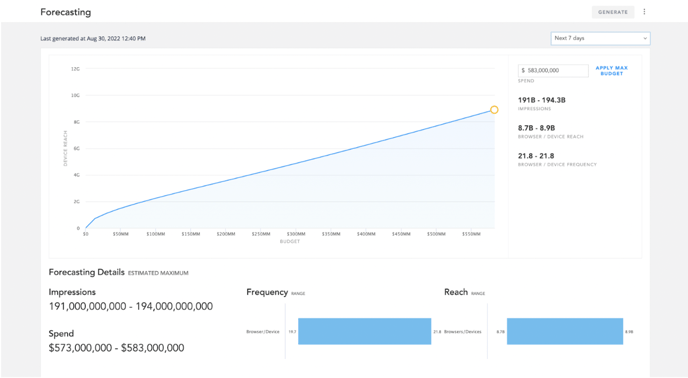The height and width of the screenshot is (378, 688).
Task: Click the Forecasting Details heading
Action: pos(86,272)
